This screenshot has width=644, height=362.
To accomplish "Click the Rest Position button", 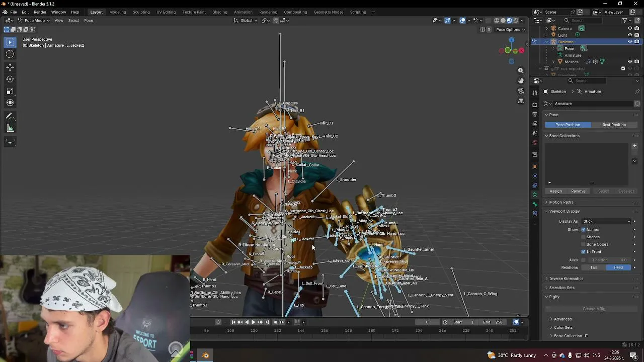I will click(x=614, y=125).
